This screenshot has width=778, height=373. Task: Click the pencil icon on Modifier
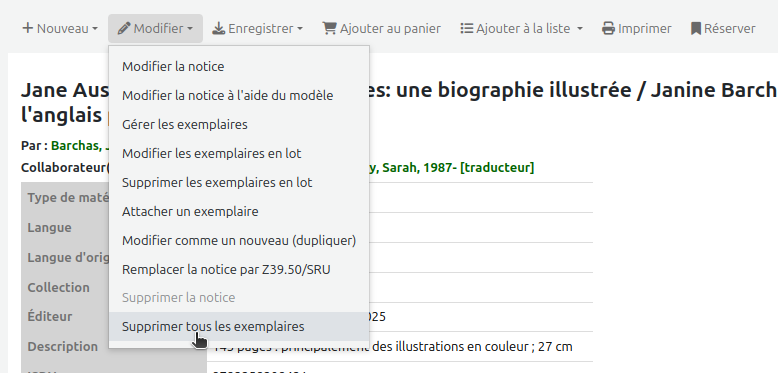[x=124, y=28]
